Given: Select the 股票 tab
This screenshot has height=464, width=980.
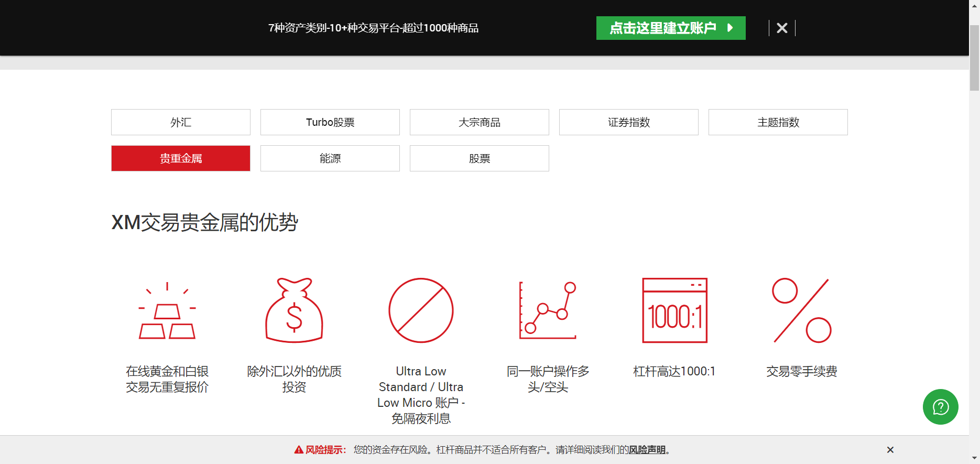Looking at the screenshot, I should [480, 158].
